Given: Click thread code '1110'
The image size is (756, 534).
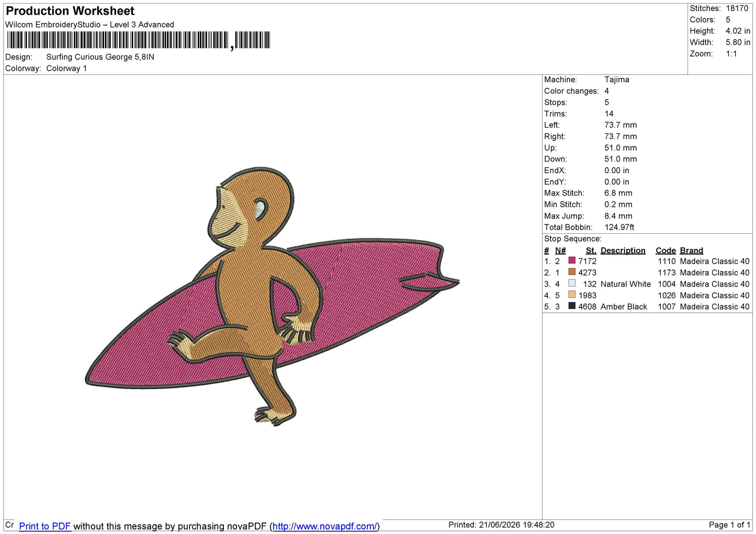Looking at the screenshot, I should 667,261.
